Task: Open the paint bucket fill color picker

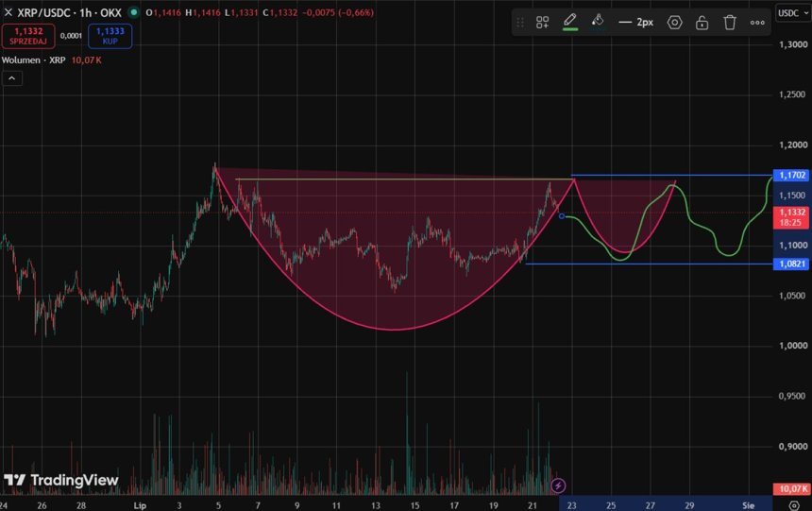Action: 598,22
